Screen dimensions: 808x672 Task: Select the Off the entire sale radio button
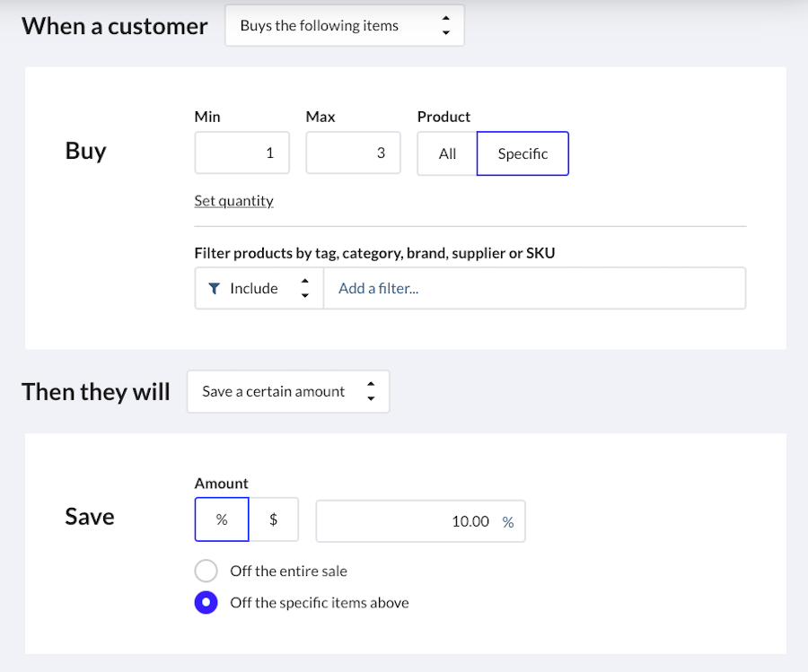point(206,572)
